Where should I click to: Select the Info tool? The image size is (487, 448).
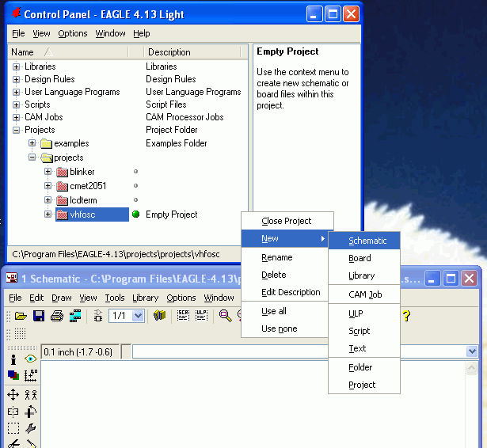(x=13, y=359)
